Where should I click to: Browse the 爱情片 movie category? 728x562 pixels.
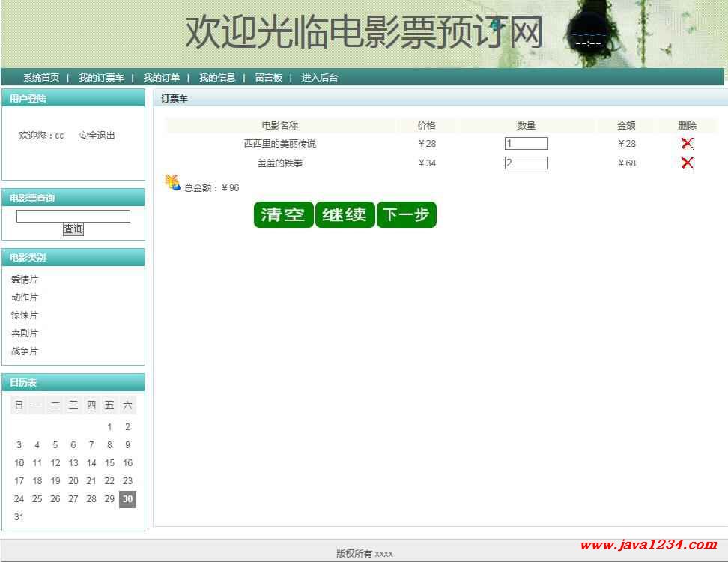pyautogui.click(x=25, y=280)
